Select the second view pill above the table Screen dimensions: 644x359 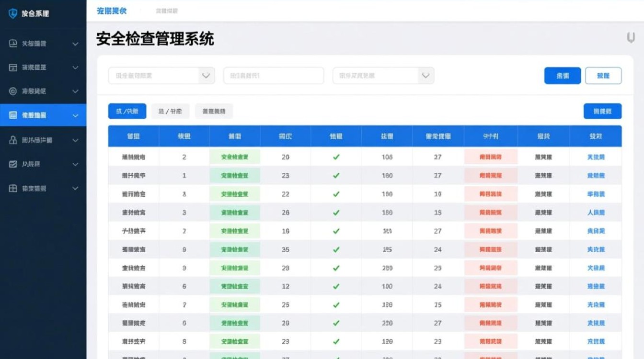click(x=169, y=111)
